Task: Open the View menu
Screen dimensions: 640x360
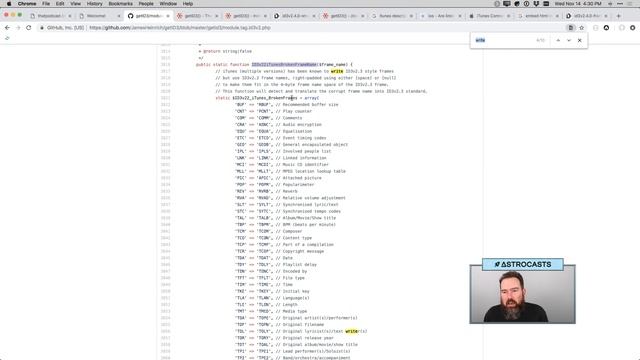Action: 76,4
